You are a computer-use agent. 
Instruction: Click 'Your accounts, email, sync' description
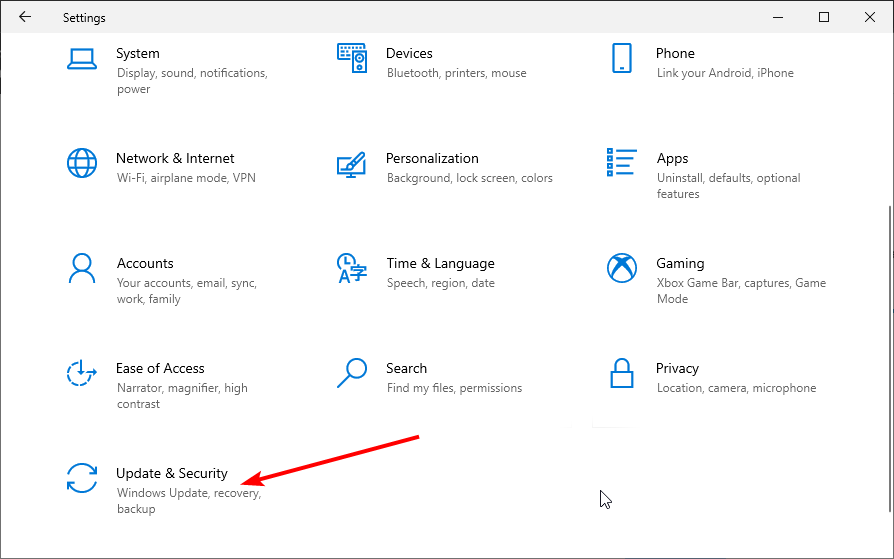[x=187, y=291]
